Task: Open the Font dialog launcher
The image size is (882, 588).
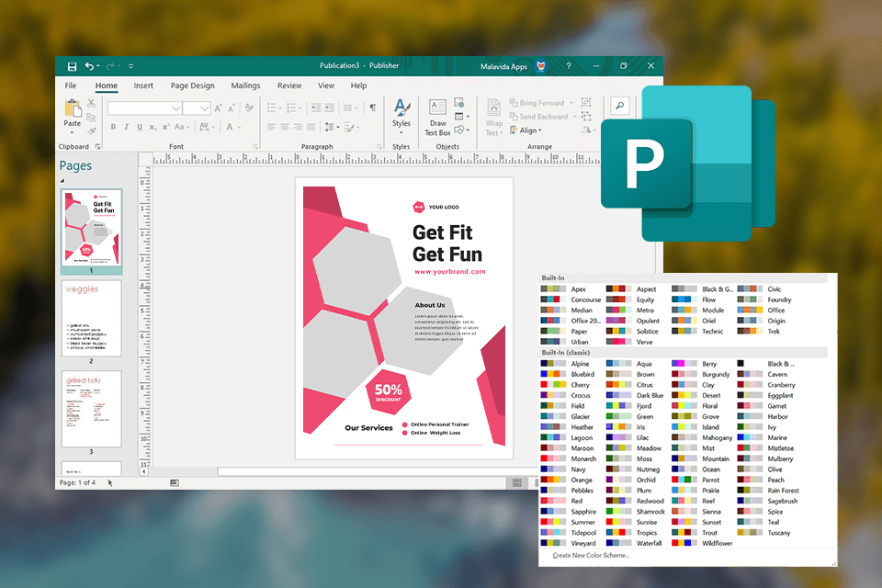Action: click(254, 147)
